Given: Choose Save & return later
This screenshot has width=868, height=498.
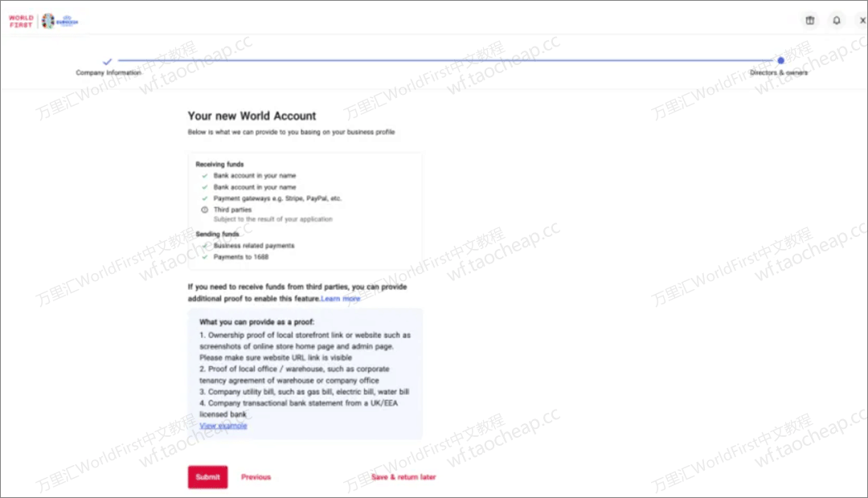Looking at the screenshot, I should point(403,477).
